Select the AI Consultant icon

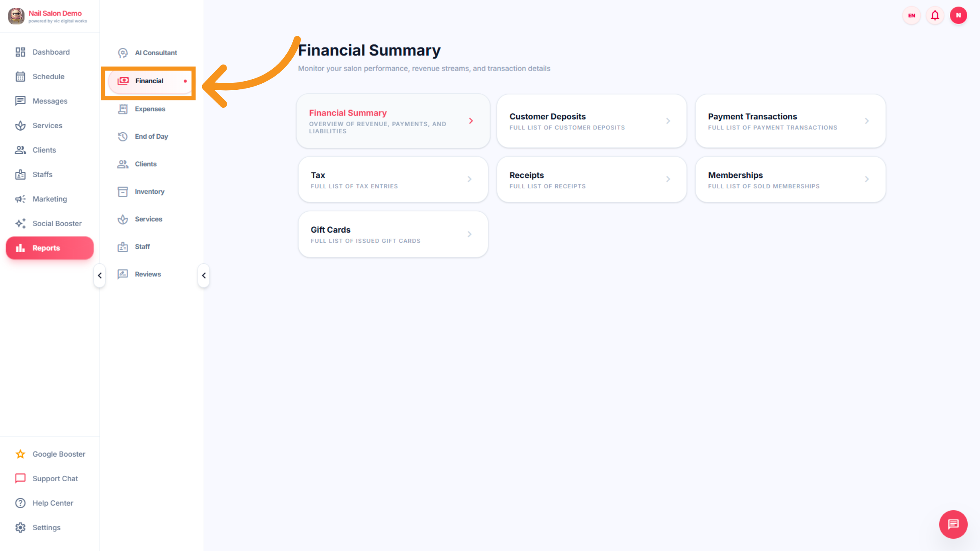(x=122, y=52)
